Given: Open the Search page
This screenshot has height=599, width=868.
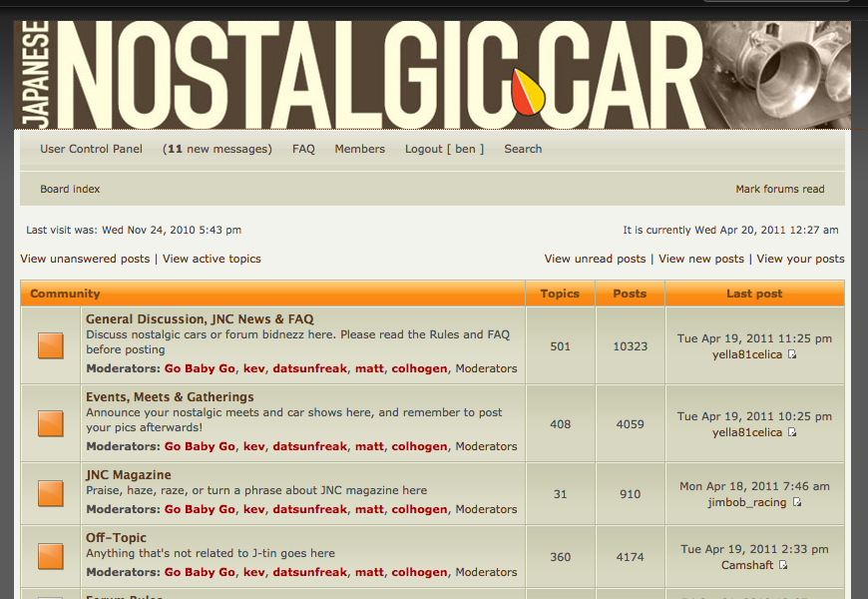Looking at the screenshot, I should coord(523,149).
